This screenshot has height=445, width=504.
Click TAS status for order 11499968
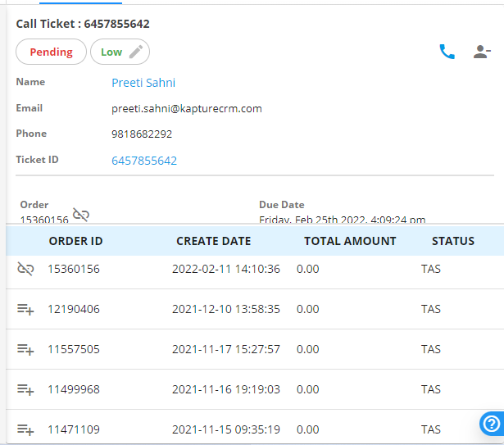pyautogui.click(x=431, y=389)
